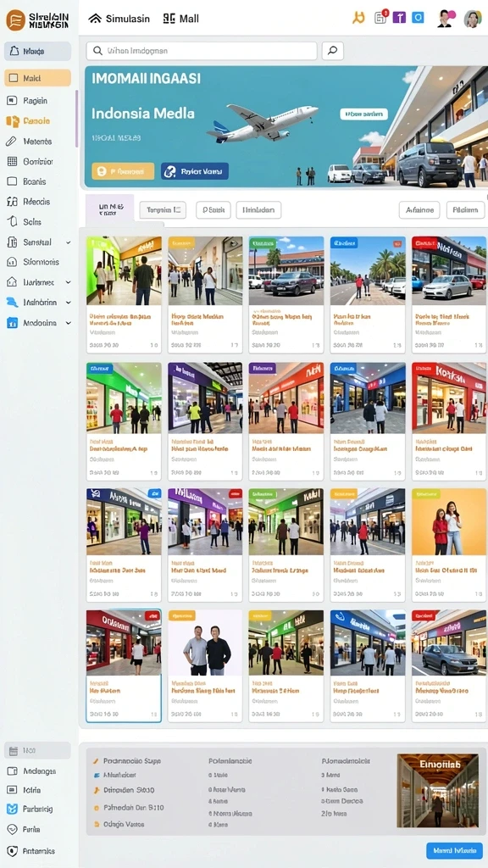Switch to the Mall top tab
Screen dimensions: 488x868
181,19
